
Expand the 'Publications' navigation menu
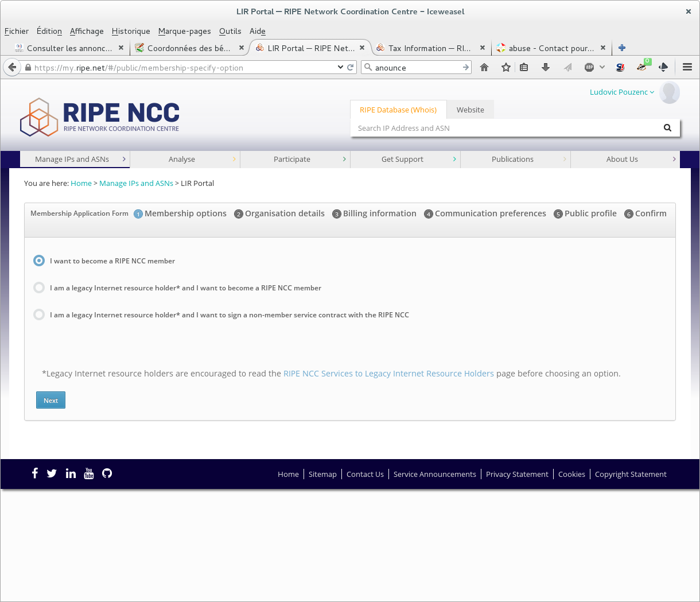(516, 160)
